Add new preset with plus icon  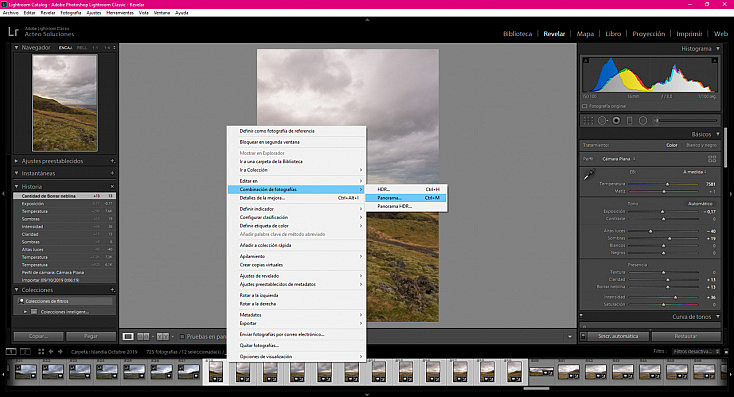tap(112, 161)
